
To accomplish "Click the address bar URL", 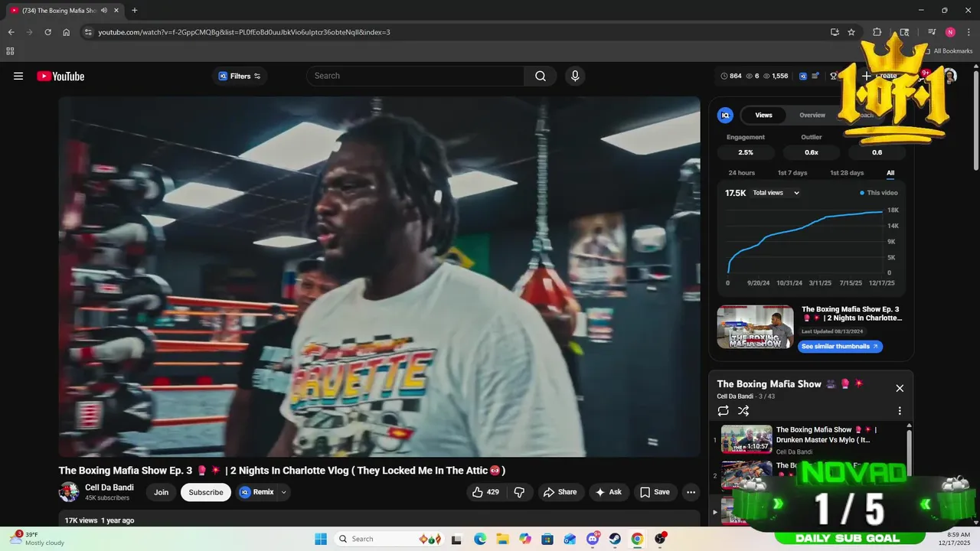I will coord(244,32).
